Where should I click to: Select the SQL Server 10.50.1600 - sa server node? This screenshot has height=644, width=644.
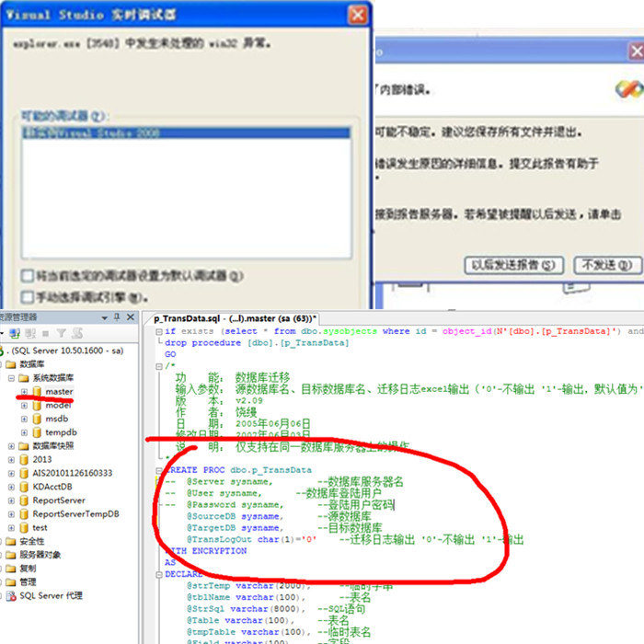coord(67,351)
